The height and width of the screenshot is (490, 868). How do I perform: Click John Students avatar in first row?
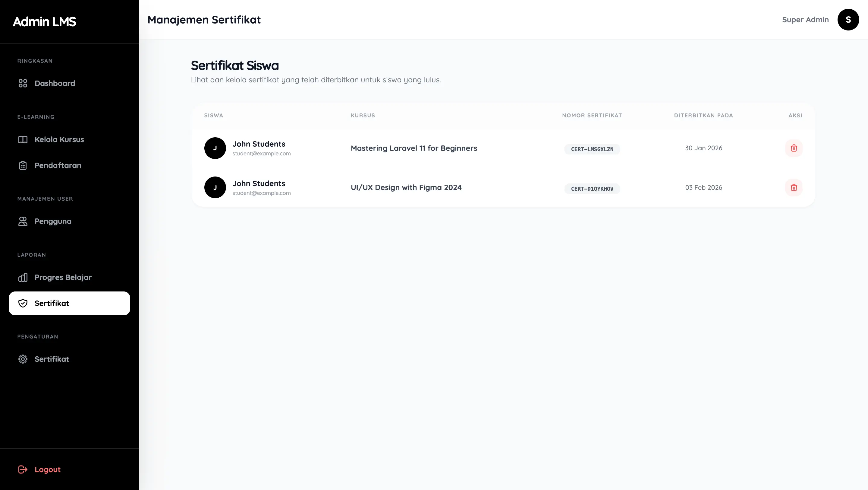[x=215, y=148]
